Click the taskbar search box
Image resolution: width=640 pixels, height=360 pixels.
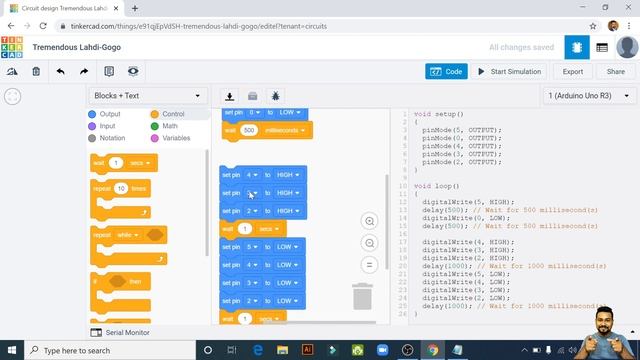point(110,350)
